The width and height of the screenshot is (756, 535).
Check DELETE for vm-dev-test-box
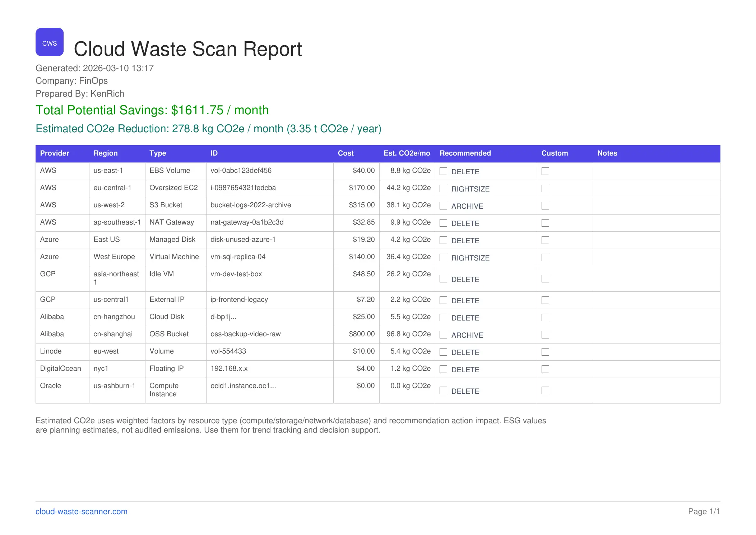[x=444, y=279]
